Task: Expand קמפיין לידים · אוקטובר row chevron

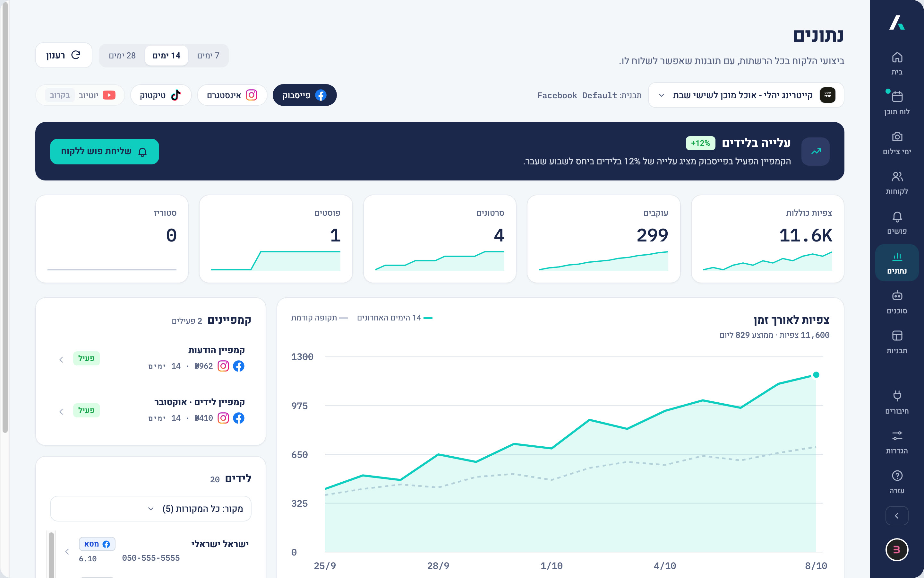Action: coord(62,411)
